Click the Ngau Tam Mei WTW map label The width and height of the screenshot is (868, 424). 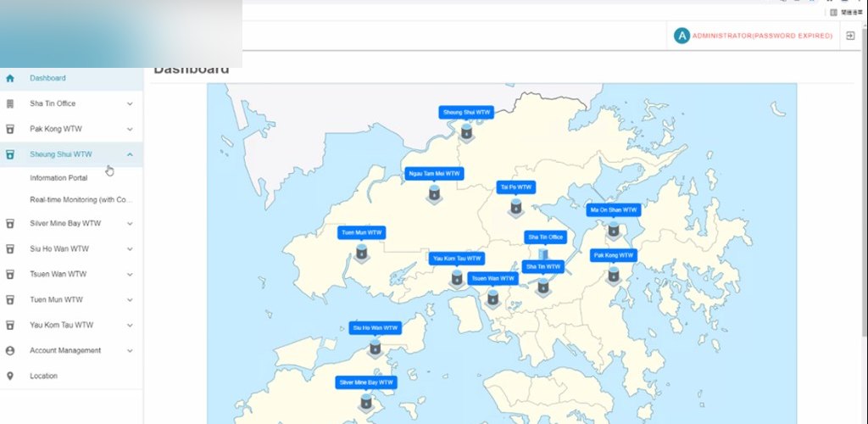pyautogui.click(x=435, y=174)
